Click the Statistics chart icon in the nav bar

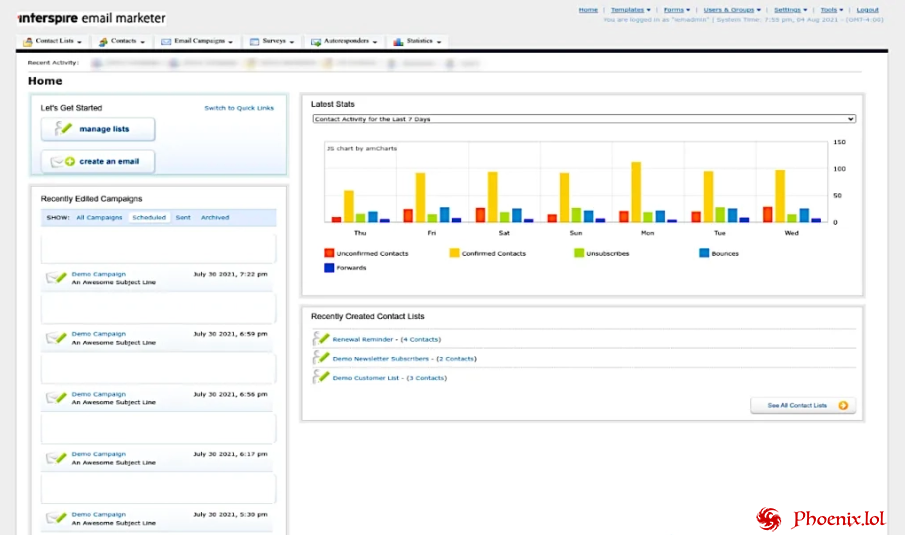click(398, 42)
